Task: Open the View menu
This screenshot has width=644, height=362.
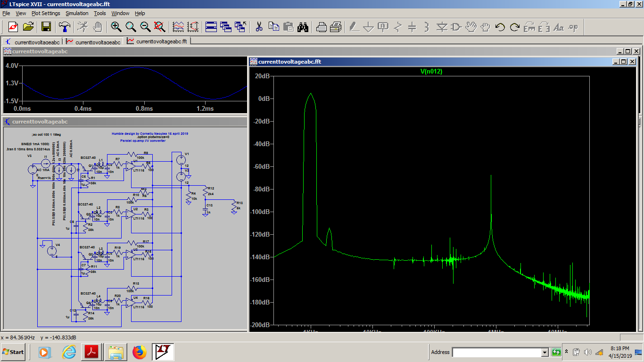Action: 21,13
